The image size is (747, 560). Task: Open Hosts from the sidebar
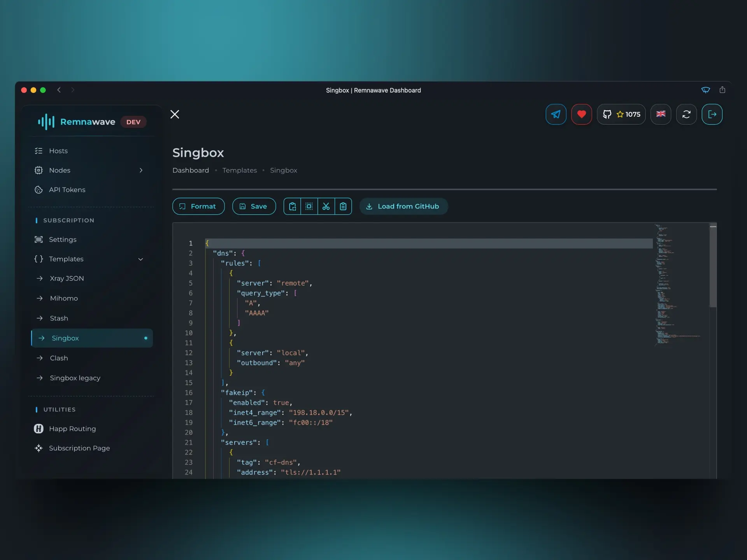[91, 151]
